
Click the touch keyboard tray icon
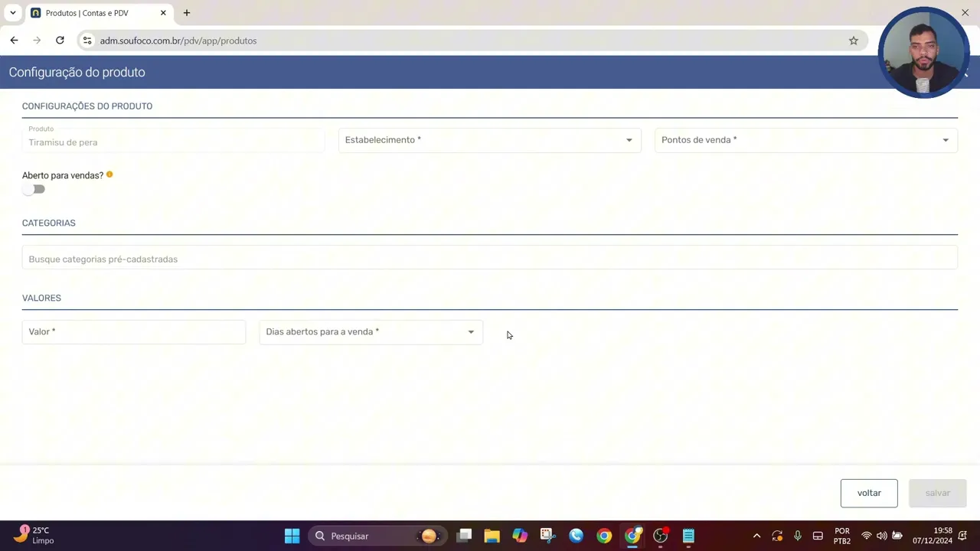coord(818,536)
